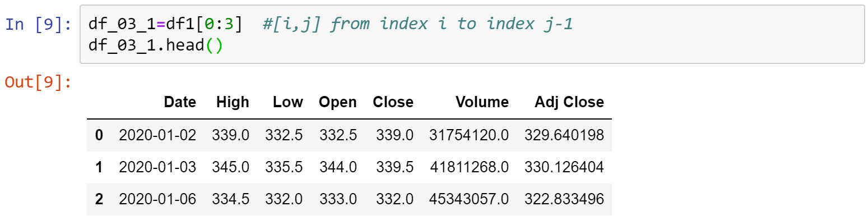868x220 pixels.
Task: Click the code comment about index i
Action: (417, 25)
